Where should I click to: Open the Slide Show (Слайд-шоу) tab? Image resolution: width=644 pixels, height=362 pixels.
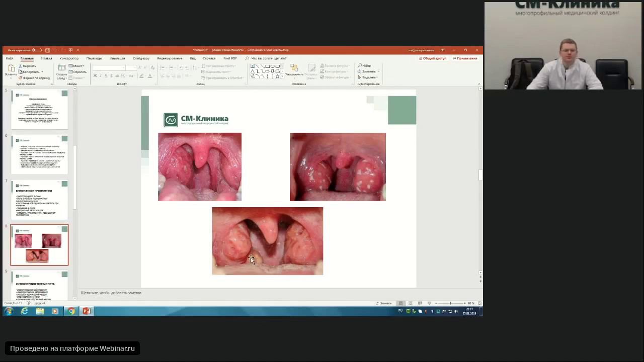point(141,58)
